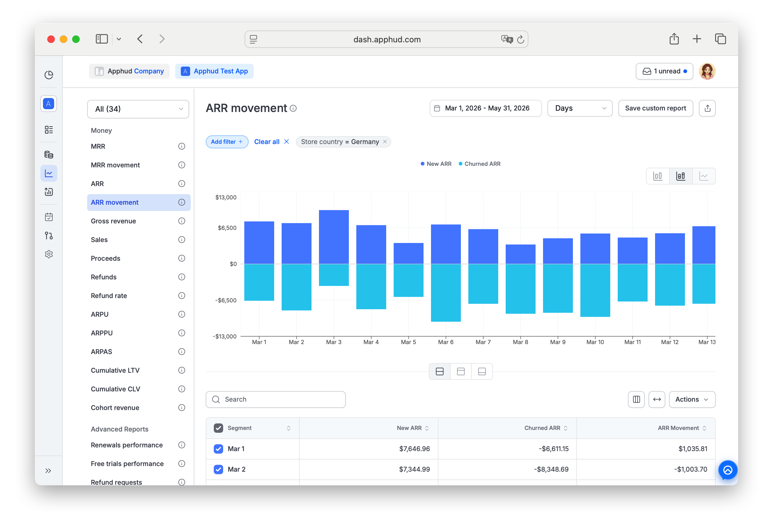Toggle the Churned ARR legend color dot
Screen dimensions: 773x532
click(x=460, y=164)
